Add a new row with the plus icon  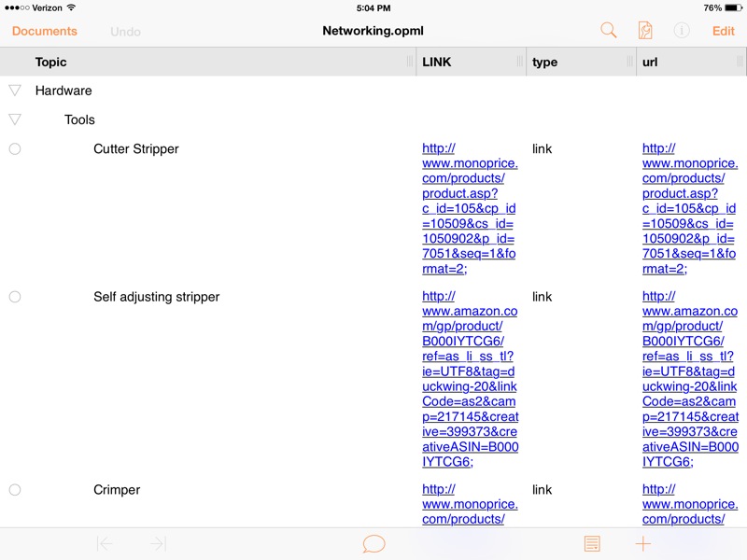642,542
